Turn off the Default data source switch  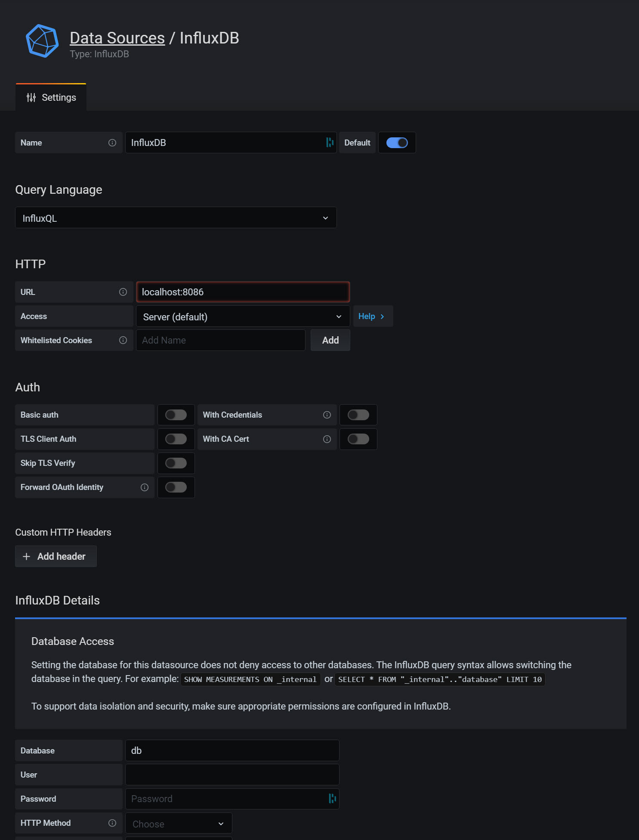tap(397, 143)
